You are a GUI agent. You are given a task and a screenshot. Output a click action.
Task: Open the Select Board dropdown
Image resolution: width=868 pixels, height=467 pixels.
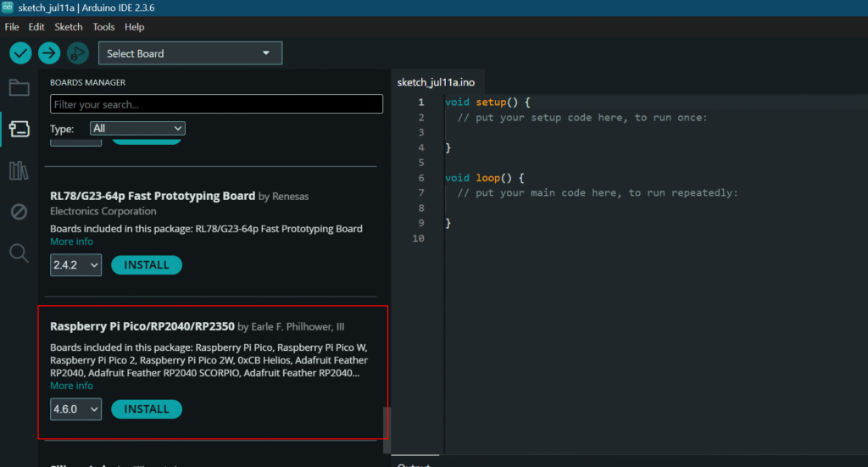pos(191,53)
